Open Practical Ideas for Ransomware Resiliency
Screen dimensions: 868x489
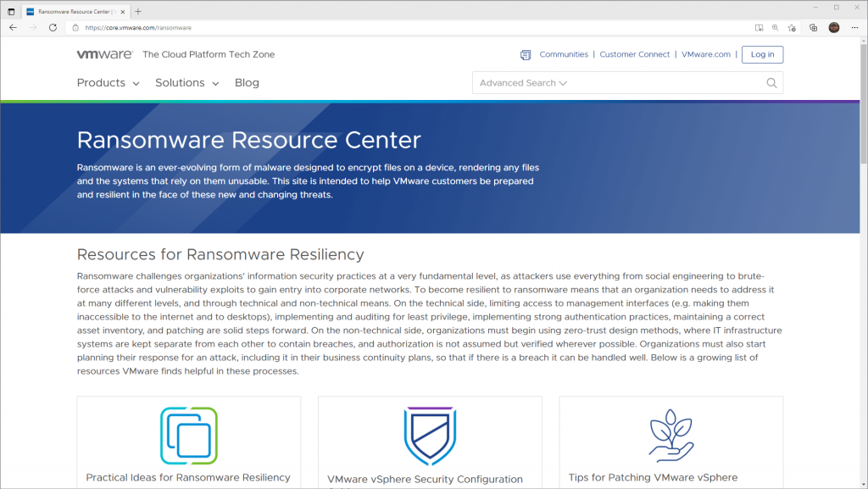coord(188,477)
